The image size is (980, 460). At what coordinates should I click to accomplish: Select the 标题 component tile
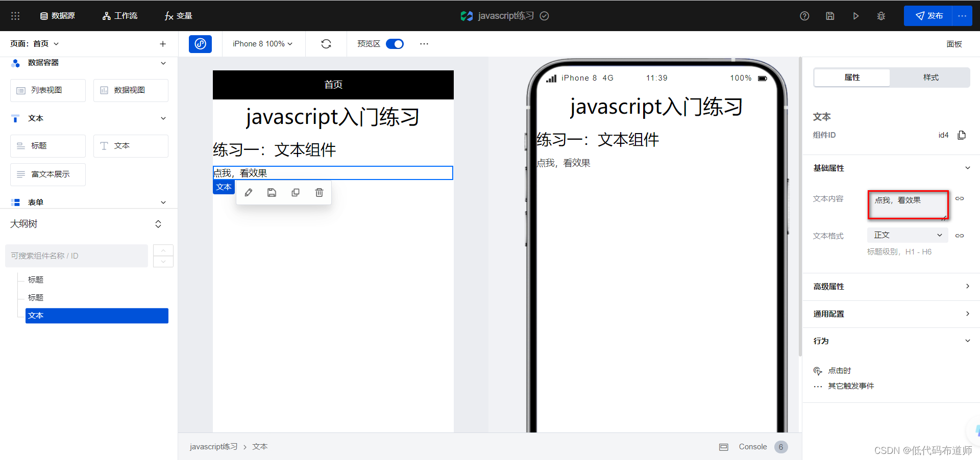coord(48,146)
